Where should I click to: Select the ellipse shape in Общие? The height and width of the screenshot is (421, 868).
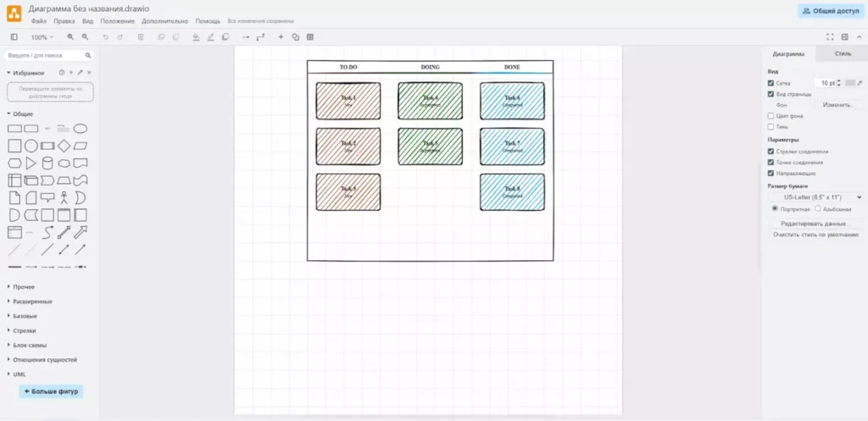81,129
